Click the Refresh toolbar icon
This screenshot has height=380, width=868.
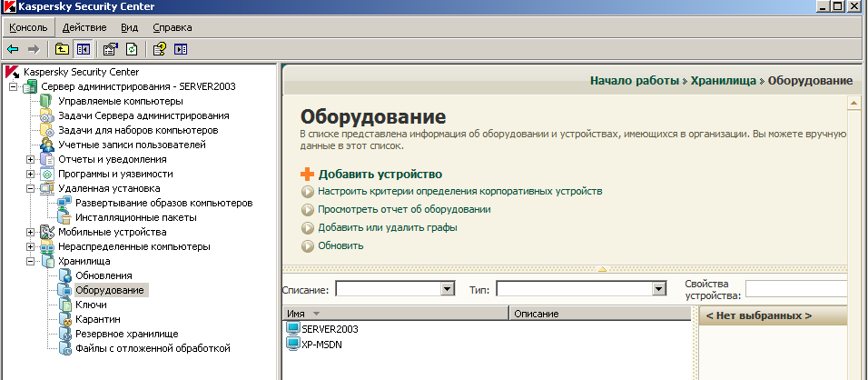click(x=131, y=49)
